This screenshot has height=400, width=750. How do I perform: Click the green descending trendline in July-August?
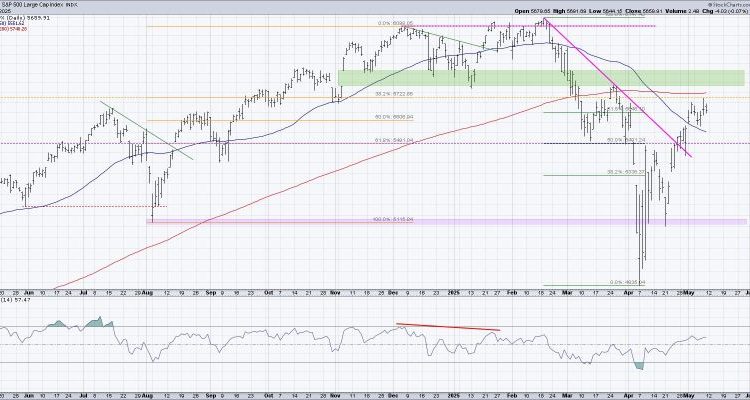[146, 130]
